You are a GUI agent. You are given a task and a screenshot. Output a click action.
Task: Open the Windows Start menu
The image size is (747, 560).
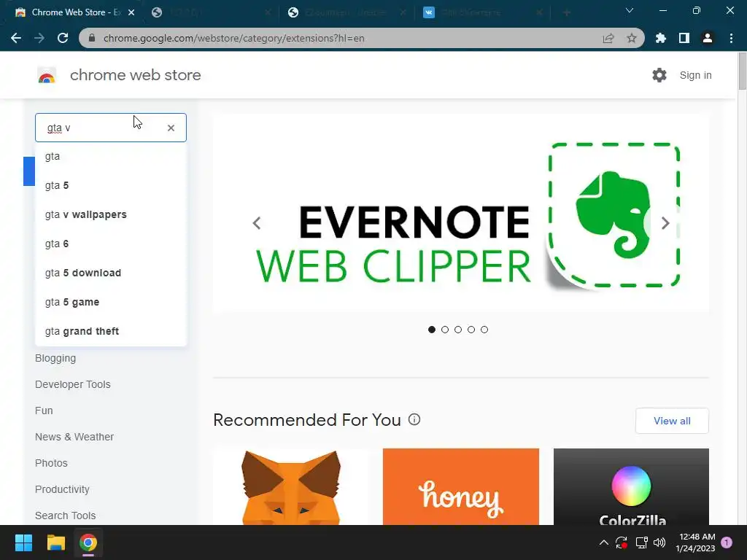click(23, 542)
